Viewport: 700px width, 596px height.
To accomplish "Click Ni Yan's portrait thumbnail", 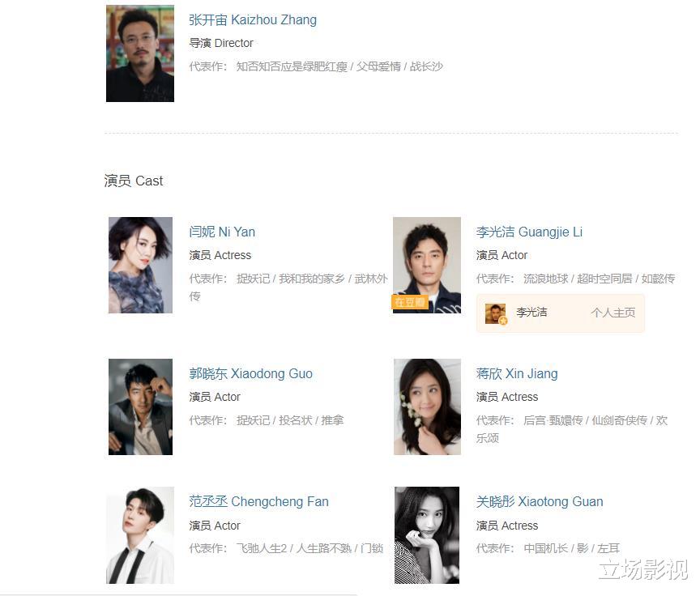I will 140,265.
